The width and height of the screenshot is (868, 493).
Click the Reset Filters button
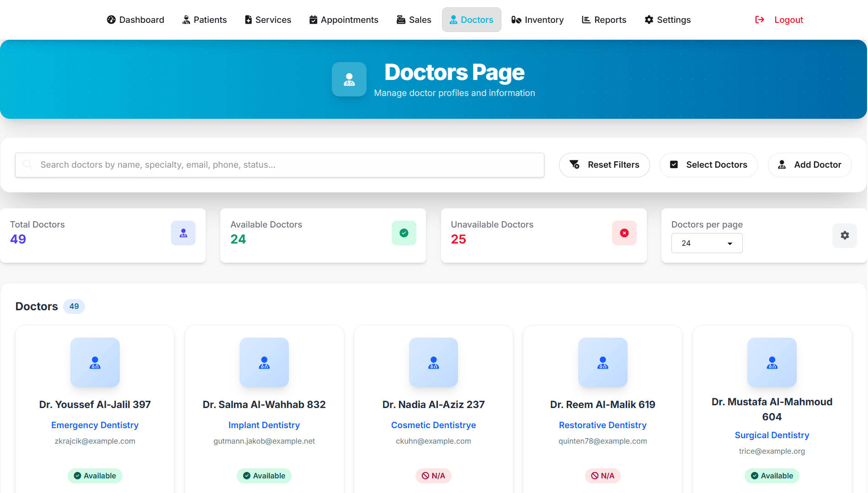pyautogui.click(x=604, y=164)
